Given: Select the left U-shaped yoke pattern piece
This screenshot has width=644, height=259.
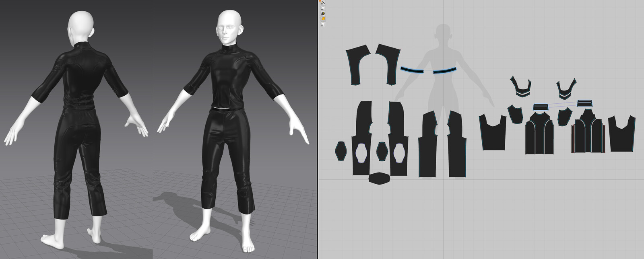Looking at the screenshot, I should [522, 87].
